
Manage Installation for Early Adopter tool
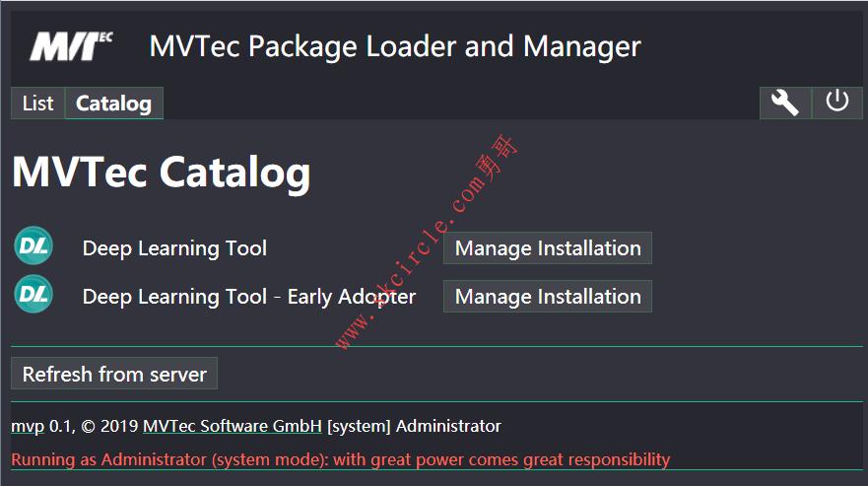point(548,297)
